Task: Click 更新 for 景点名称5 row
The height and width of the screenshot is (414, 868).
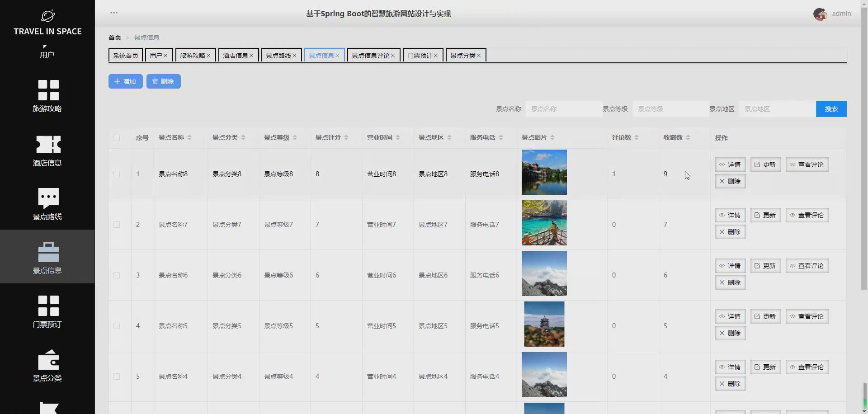Action: [x=766, y=316]
